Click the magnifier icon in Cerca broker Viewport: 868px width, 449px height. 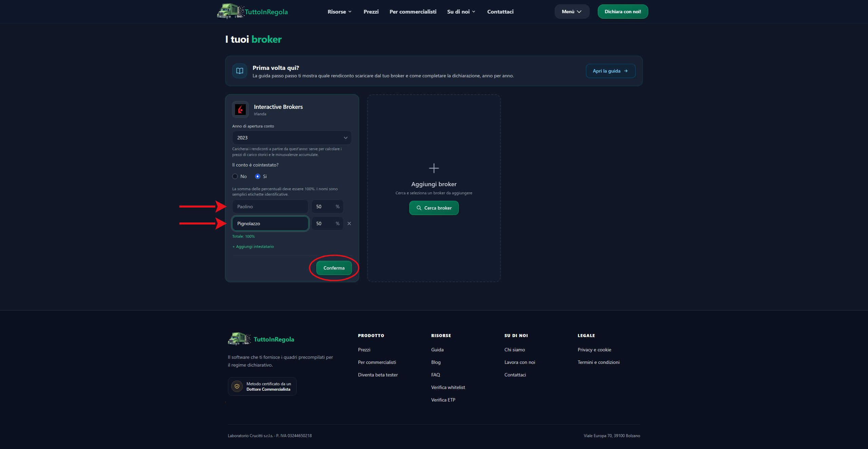(x=419, y=208)
